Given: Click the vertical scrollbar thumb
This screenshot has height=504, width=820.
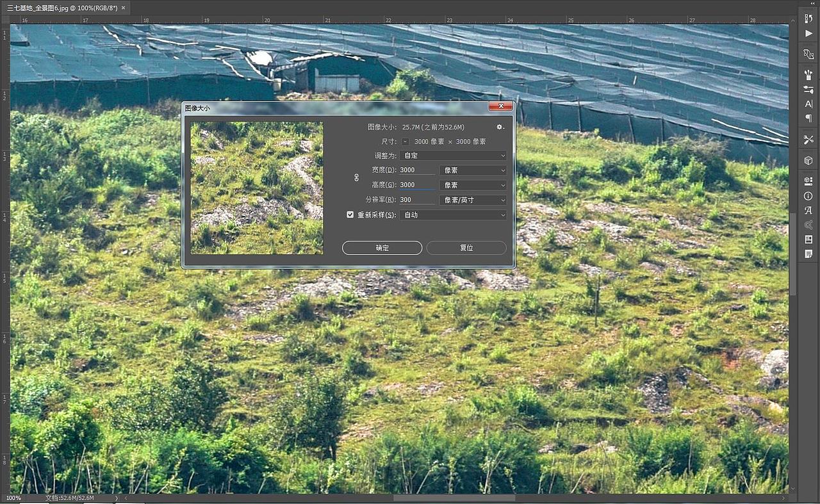Looking at the screenshot, I should point(793,254).
